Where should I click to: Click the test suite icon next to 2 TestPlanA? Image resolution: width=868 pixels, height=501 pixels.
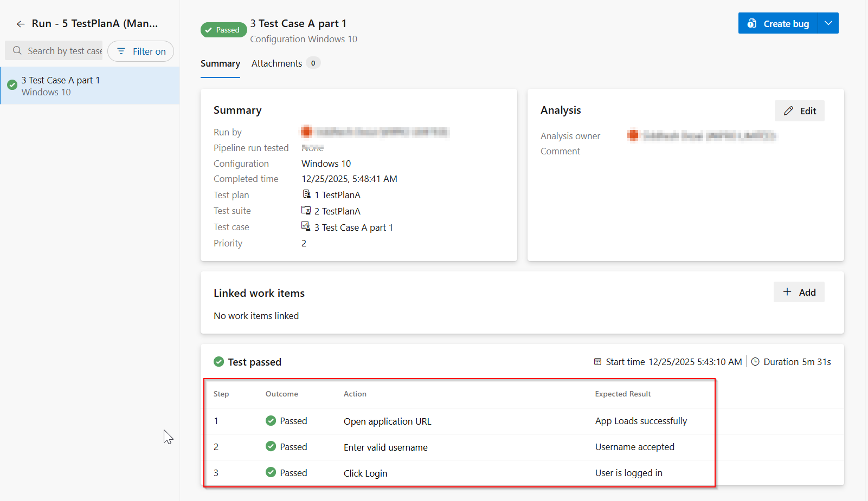point(306,210)
